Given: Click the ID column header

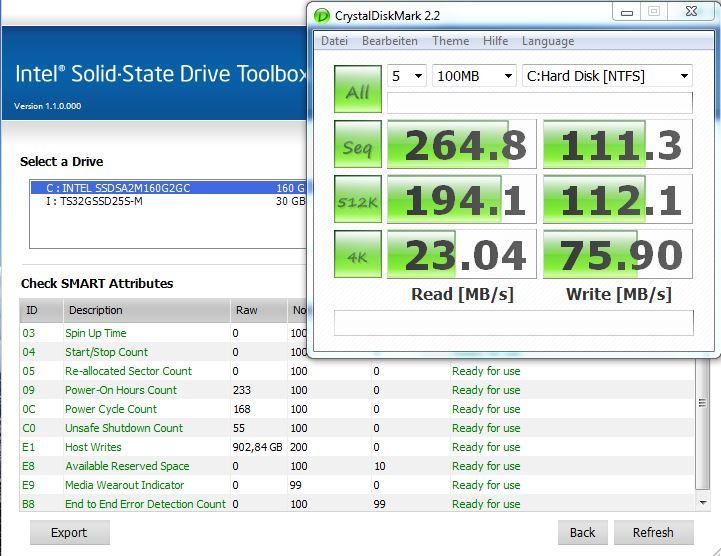Looking at the screenshot, I should point(41,310).
